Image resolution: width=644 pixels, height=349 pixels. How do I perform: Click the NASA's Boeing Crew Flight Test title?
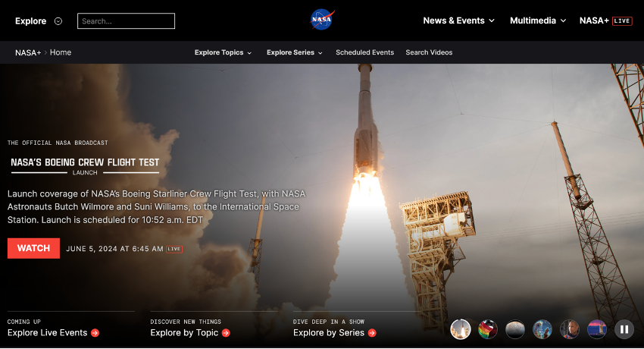point(85,162)
